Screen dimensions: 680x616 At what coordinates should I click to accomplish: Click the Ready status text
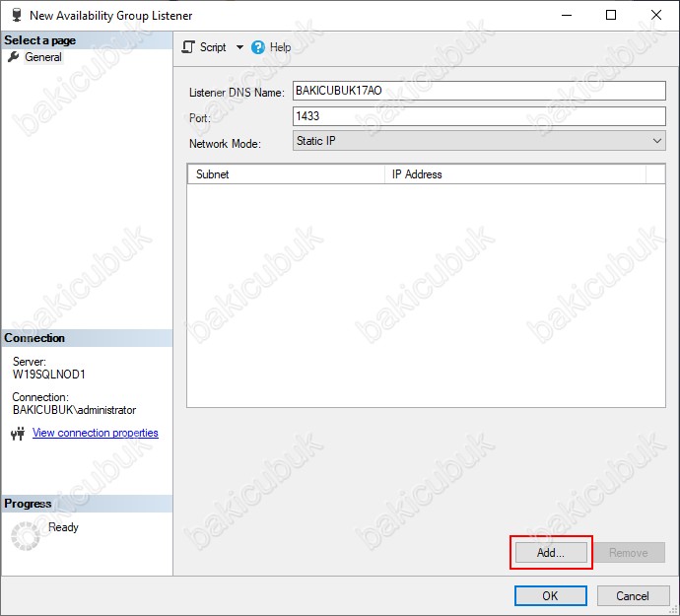click(63, 527)
